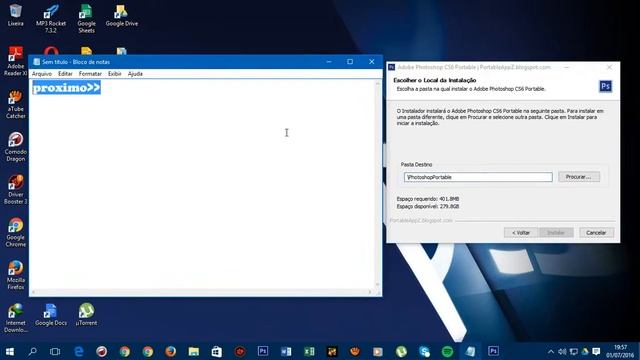Image resolution: width=640 pixels, height=360 pixels.
Task: Open Excel from the taskbar
Action: 309,351
